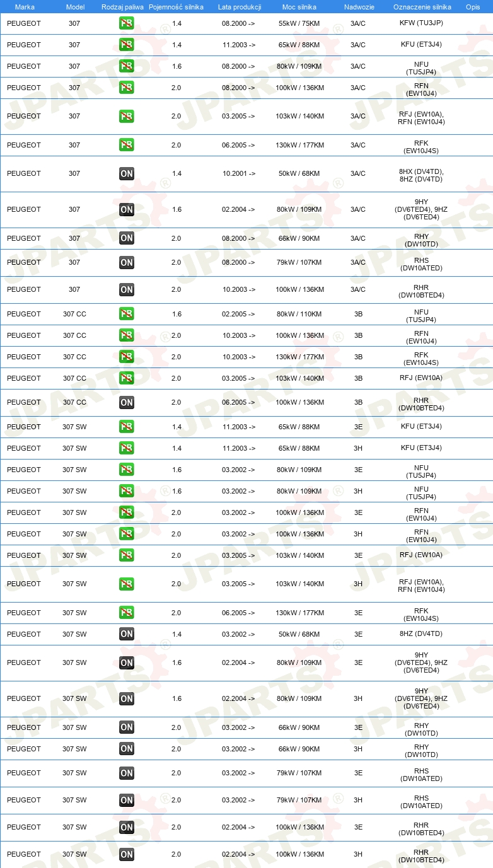Screen dimensions: 493x868
Task: Click the 'Moc silnika' column header
Action: pos(299,6)
